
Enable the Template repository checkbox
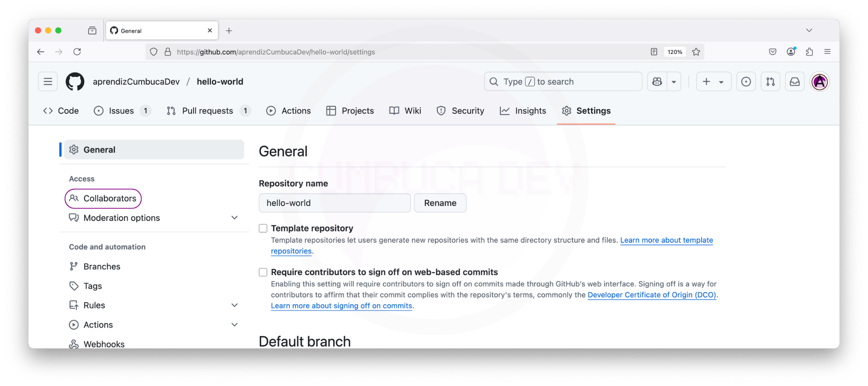pyautogui.click(x=263, y=228)
